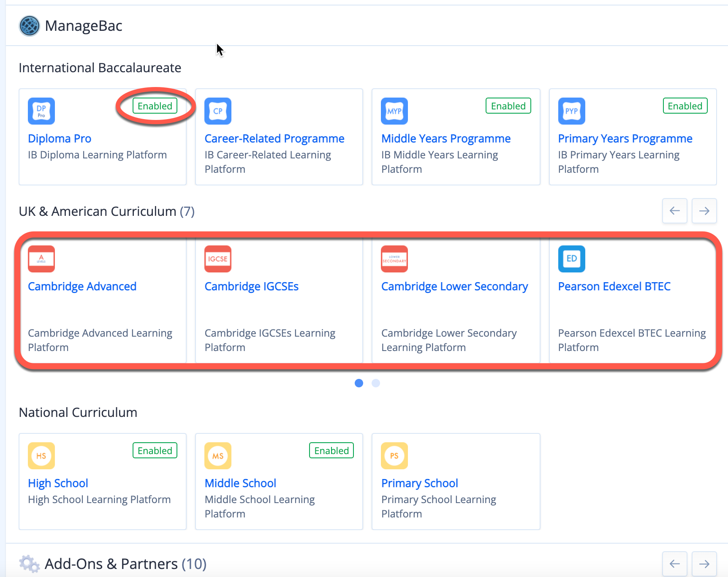
Task: Click the Pearson Edexcel ED icon
Action: point(572,259)
